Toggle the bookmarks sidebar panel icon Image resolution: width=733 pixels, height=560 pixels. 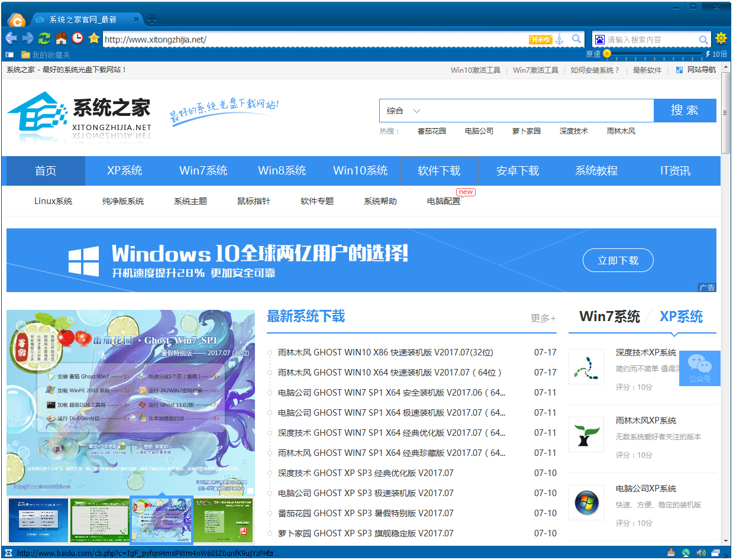pos(9,54)
